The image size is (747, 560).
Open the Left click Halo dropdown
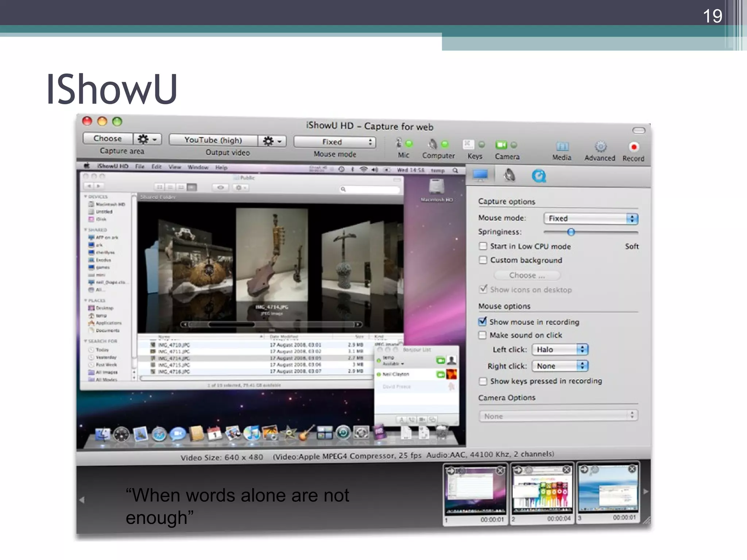tap(560, 350)
